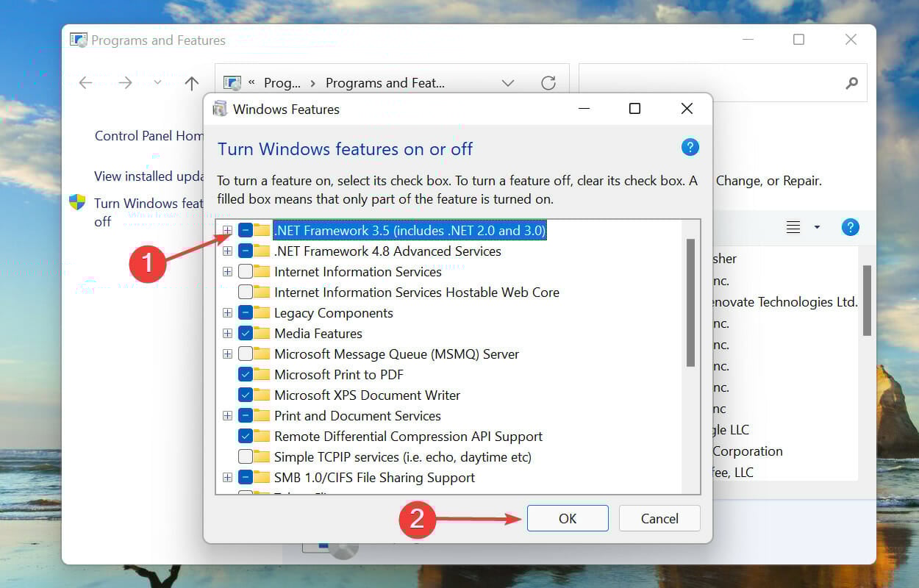Screen dimensions: 919x588
Task: Expand Print and Document Services node
Action: (227, 415)
